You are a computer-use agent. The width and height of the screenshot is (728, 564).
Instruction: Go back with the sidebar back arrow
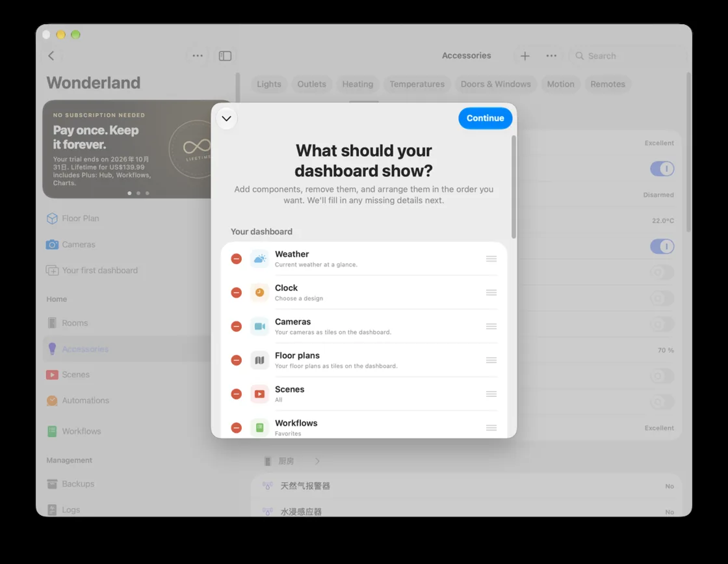pyautogui.click(x=51, y=56)
